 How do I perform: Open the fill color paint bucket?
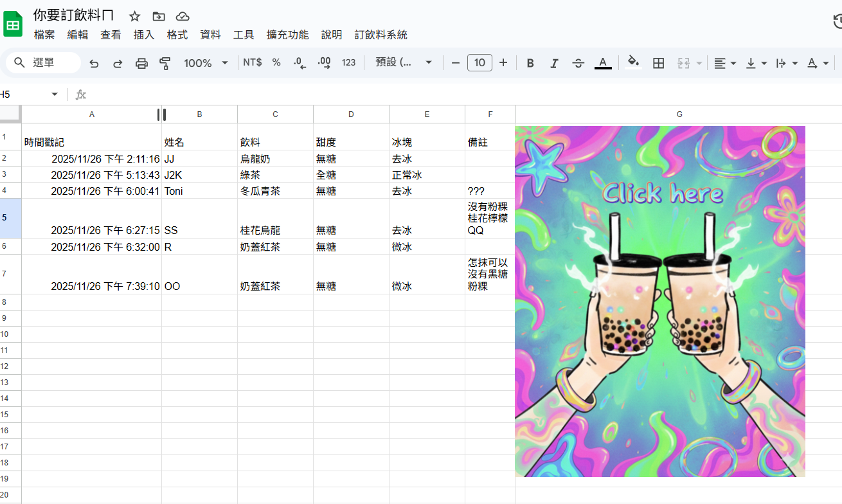(634, 63)
